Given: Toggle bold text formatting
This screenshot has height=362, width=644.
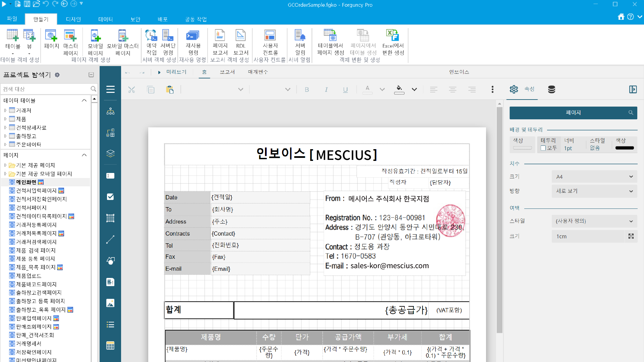Looking at the screenshot, I should tap(307, 89).
